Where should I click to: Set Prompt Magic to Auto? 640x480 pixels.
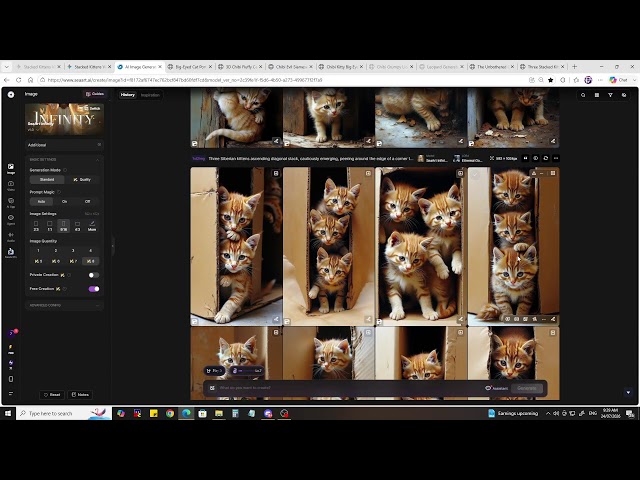41,202
